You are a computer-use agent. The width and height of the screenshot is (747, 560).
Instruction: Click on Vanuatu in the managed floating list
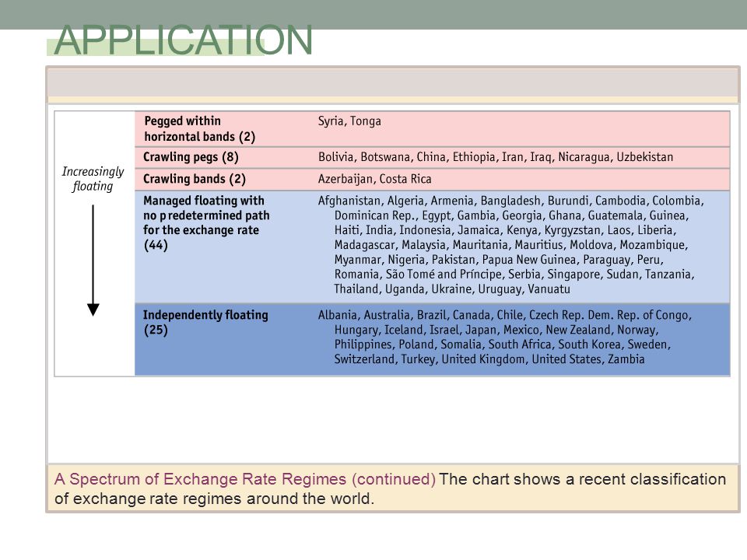549,289
